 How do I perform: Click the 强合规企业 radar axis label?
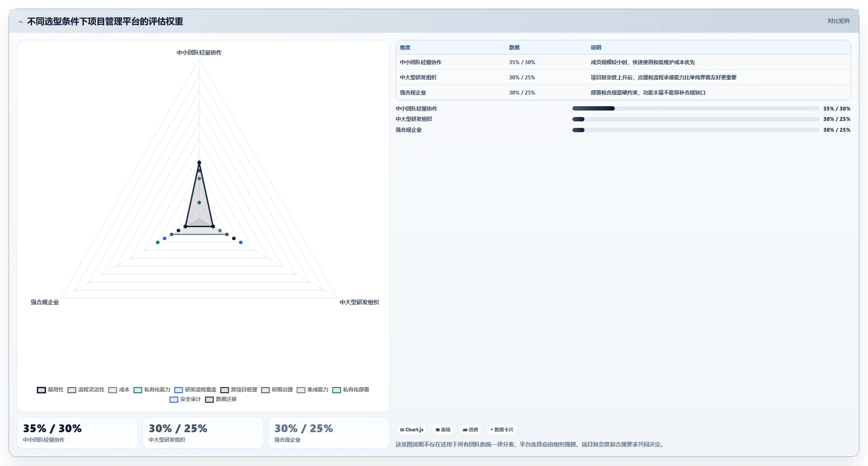click(45, 302)
